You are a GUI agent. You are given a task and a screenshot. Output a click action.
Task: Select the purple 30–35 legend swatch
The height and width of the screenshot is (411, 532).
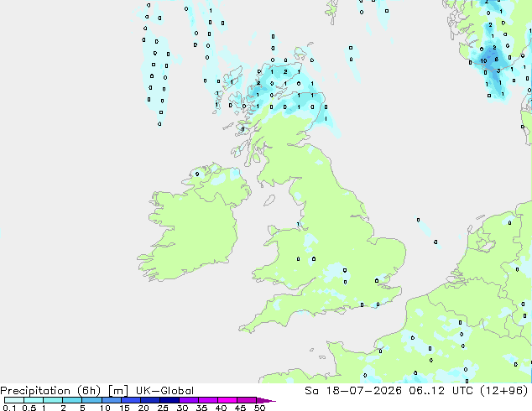pos(188,400)
